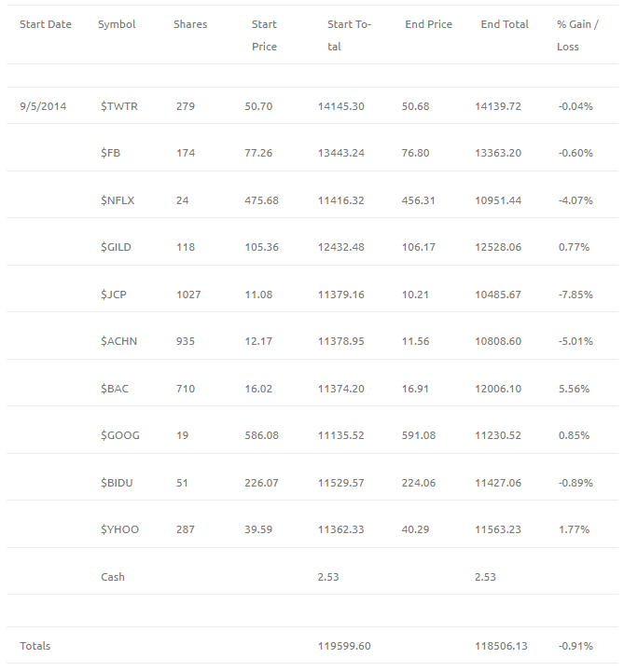Screen dimensions: 624x672
Task: Select the End Price column header
Action: pyautogui.click(x=429, y=24)
